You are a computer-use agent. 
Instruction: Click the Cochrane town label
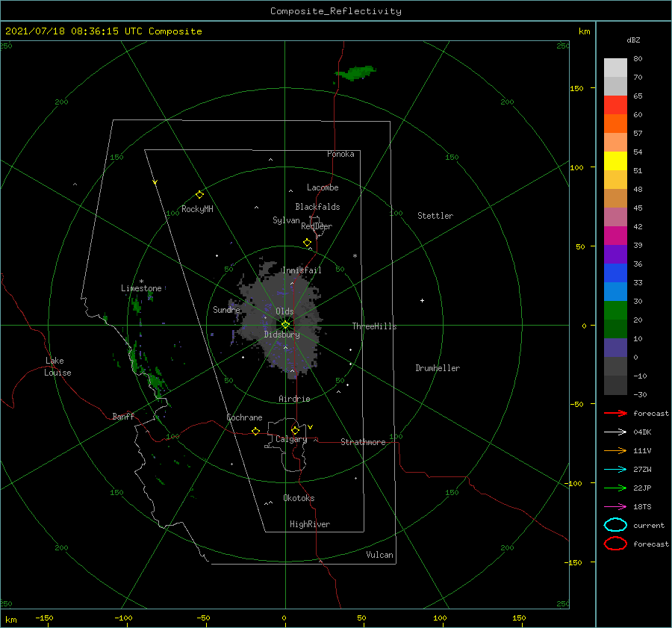coord(244,417)
